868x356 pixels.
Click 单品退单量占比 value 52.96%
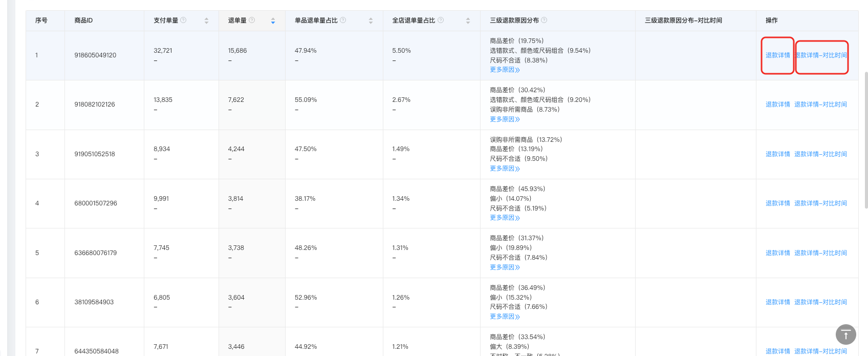pyautogui.click(x=306, y=298)
